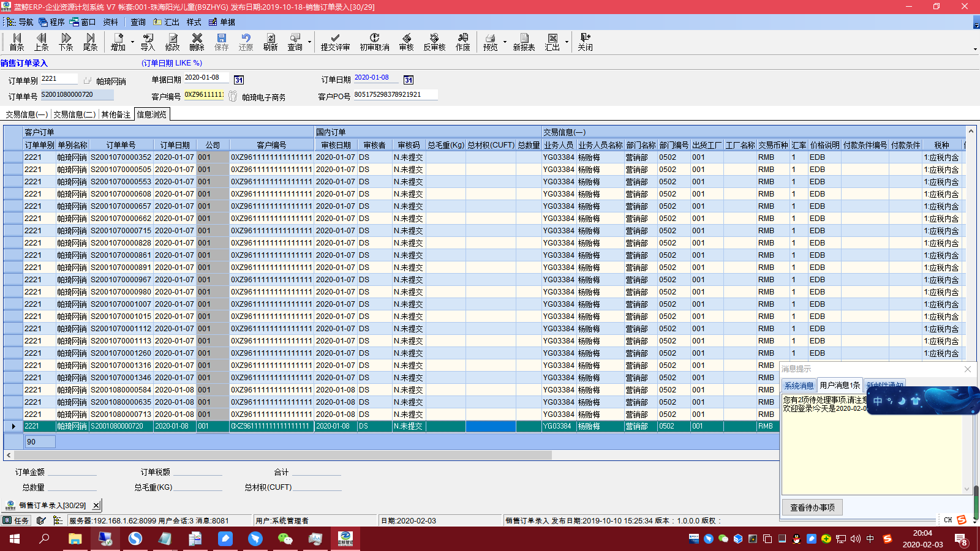Click the 作废 (Void) toolbar icon
This screenshot has height=551, width=980.
point(462,42)
